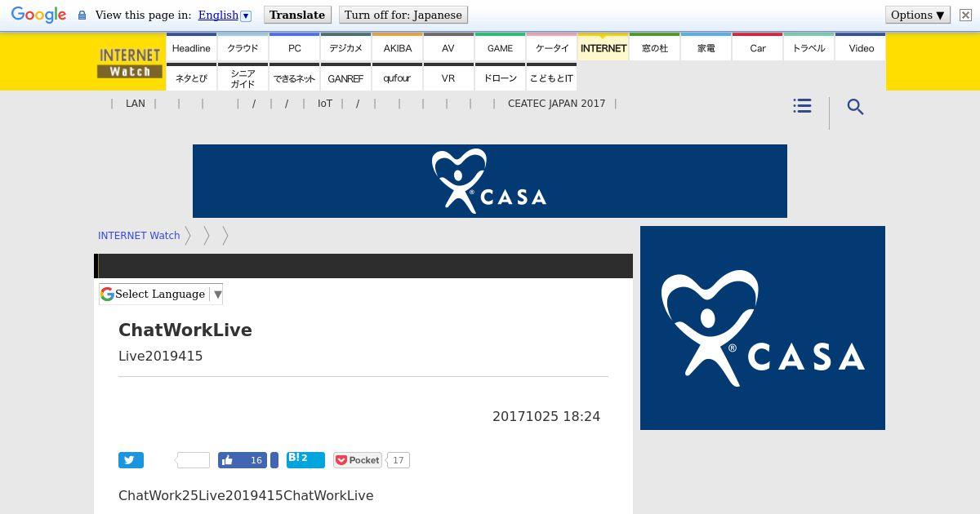Open the ドローン tab
Screen dimensions: 980x514
[x=500, y=78]
